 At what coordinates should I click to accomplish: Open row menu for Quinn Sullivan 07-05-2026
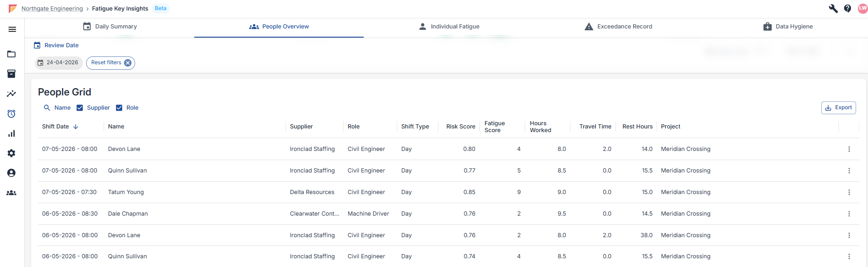point(849,171)
